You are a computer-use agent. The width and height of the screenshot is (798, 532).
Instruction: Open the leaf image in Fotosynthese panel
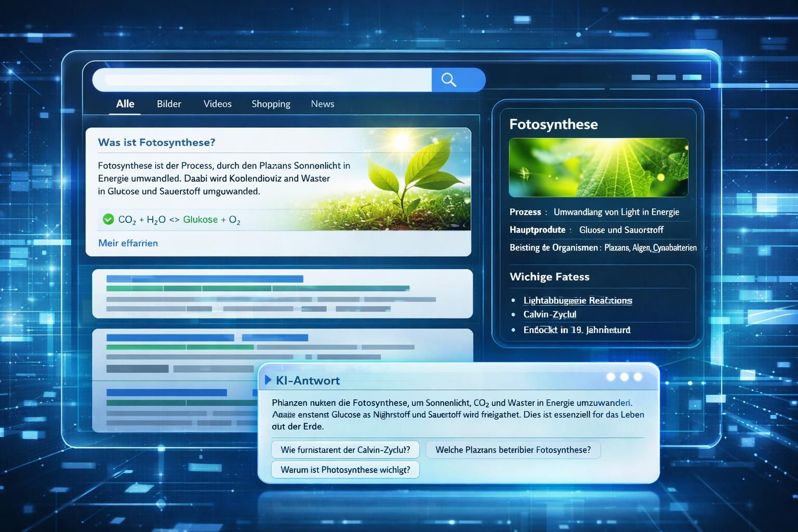coord(598,167)
